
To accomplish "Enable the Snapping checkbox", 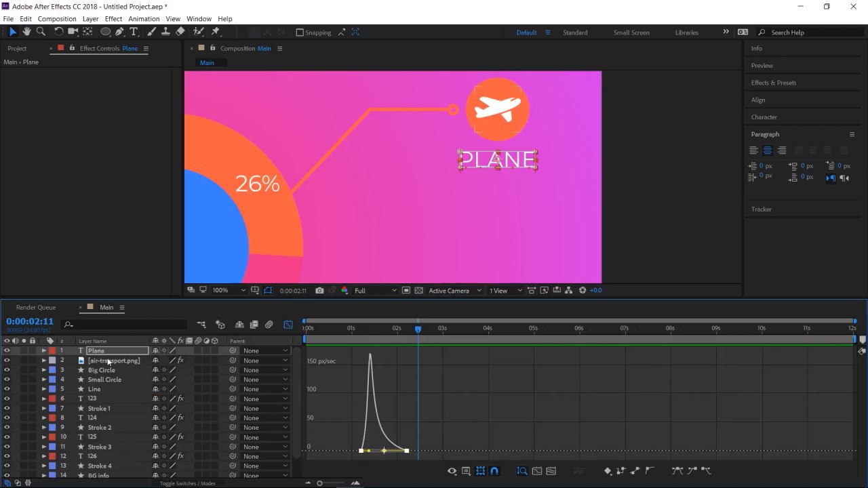I will (x=300, y=33).
